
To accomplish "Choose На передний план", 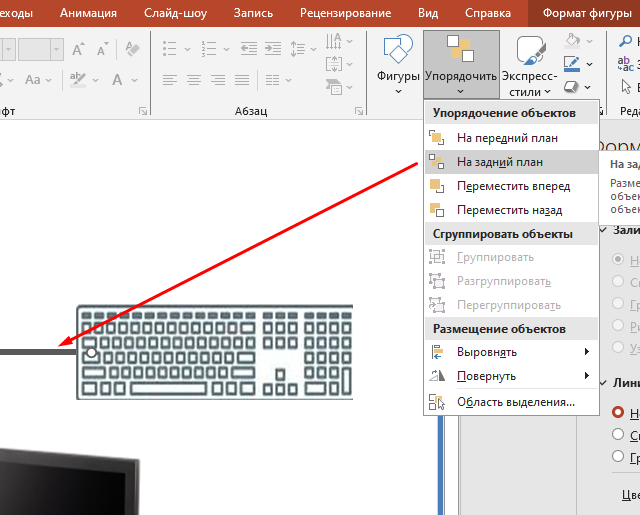I will (x=511, y=138).
